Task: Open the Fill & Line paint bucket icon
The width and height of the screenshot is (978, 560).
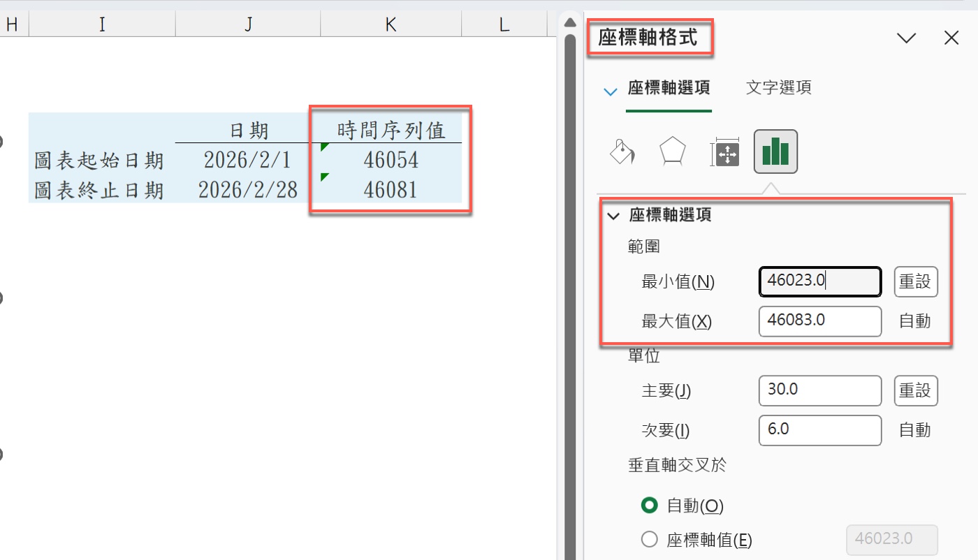Action: (622, 152)
